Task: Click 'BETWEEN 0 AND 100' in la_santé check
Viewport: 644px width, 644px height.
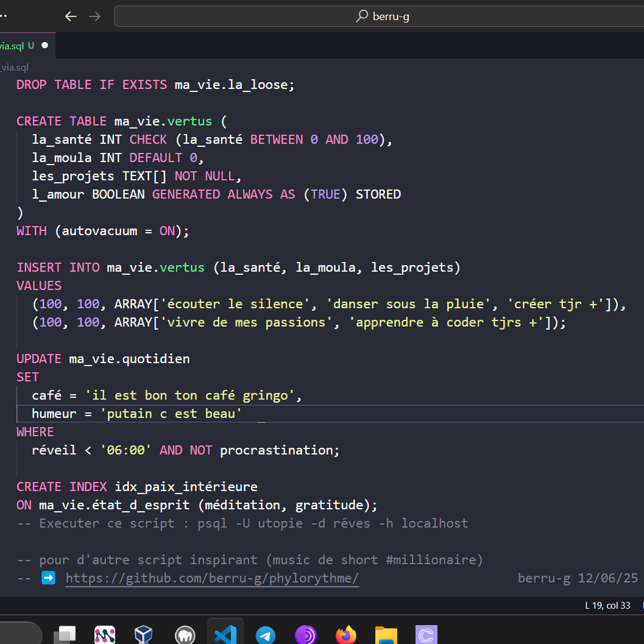Action: [314, 140]
